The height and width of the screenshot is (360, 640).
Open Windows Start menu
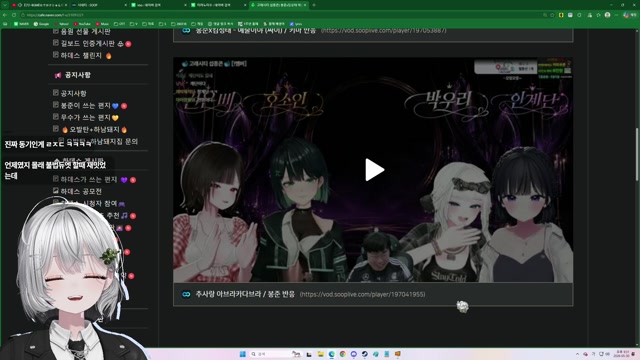point(242,354)
